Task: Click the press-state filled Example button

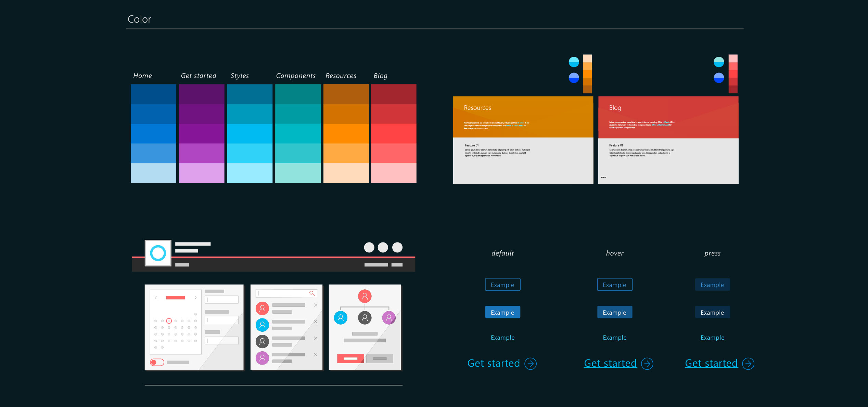Action: pyautogui.click(x=712, y=312)
